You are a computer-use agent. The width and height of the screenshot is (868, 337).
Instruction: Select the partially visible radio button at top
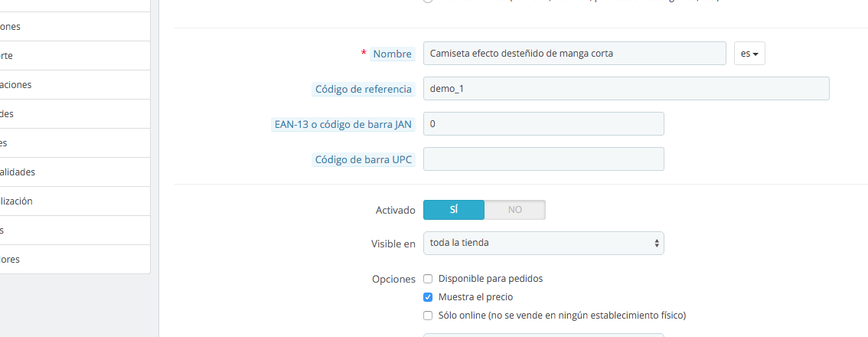428,1
